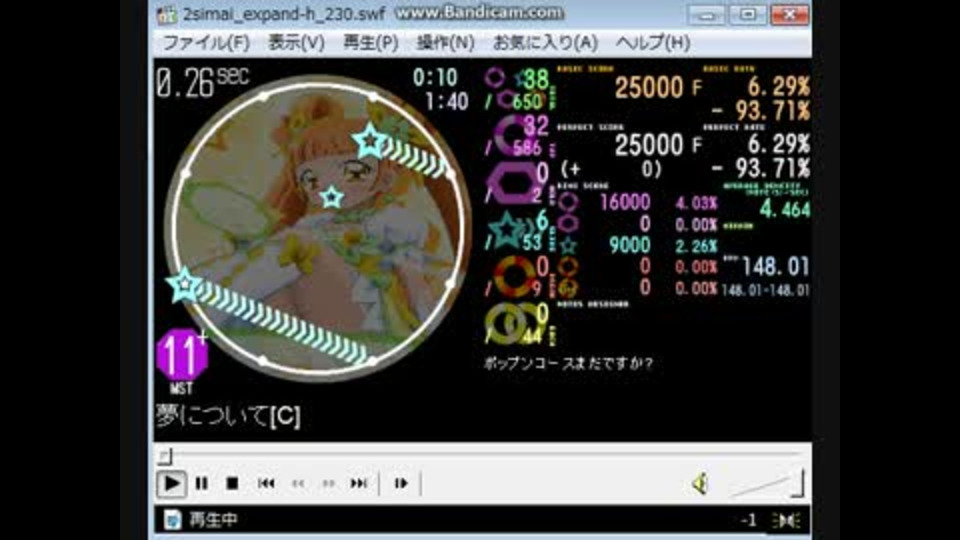Image resolution: width=960 pixels, height=540 pixels.
Task: Click the 4.03% rate value
Action: click(x=696, y=203)
